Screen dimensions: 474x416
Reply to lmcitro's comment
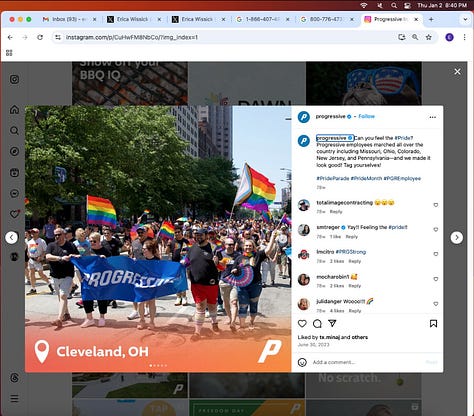pos(355,261)
